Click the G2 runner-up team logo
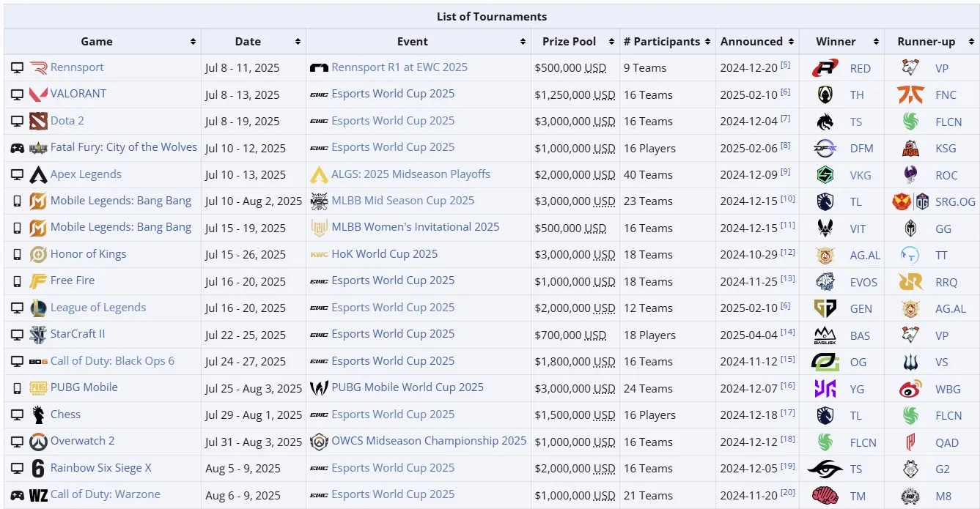 click(x=910, y=469)
